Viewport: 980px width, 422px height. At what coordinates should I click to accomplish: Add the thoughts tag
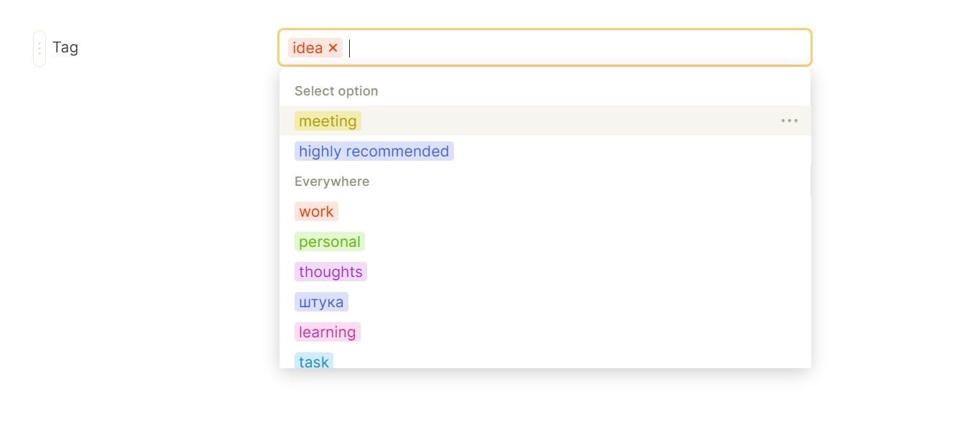click(x=330, y=272)
